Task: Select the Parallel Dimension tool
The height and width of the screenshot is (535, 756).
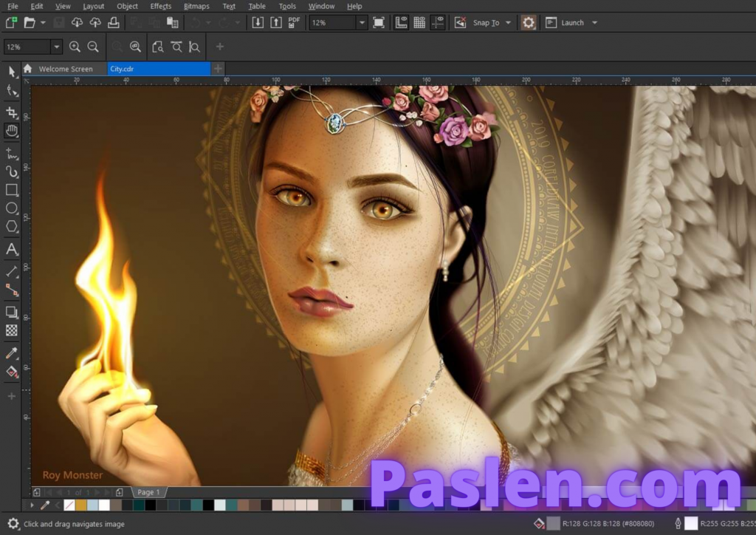Action: point(12,271)
